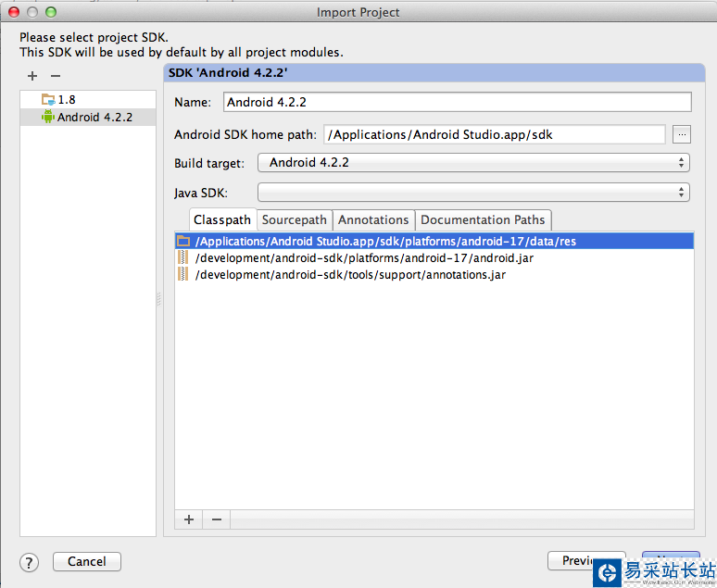
Task: Click the Name input field
Action: pyautogui.click(x=458, y=102)
